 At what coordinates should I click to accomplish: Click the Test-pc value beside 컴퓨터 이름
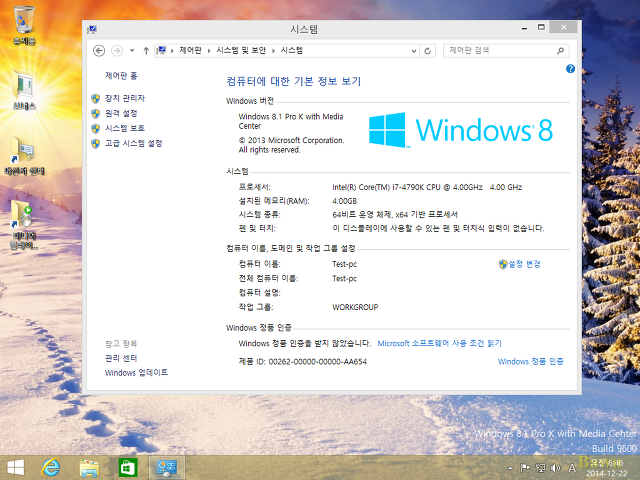[344, 264]
